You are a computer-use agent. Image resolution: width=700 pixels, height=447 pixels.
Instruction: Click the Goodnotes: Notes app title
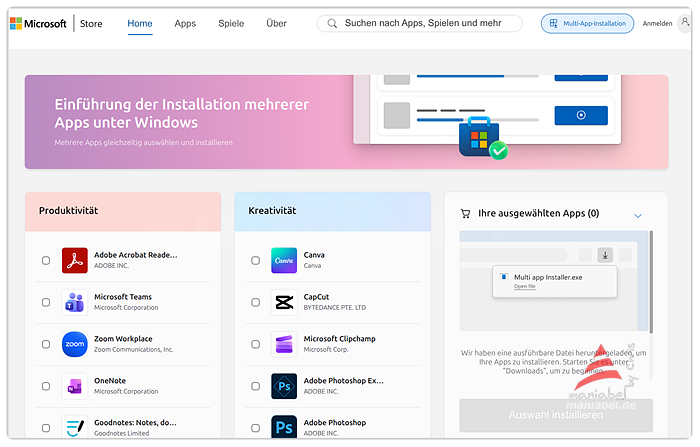135,422
